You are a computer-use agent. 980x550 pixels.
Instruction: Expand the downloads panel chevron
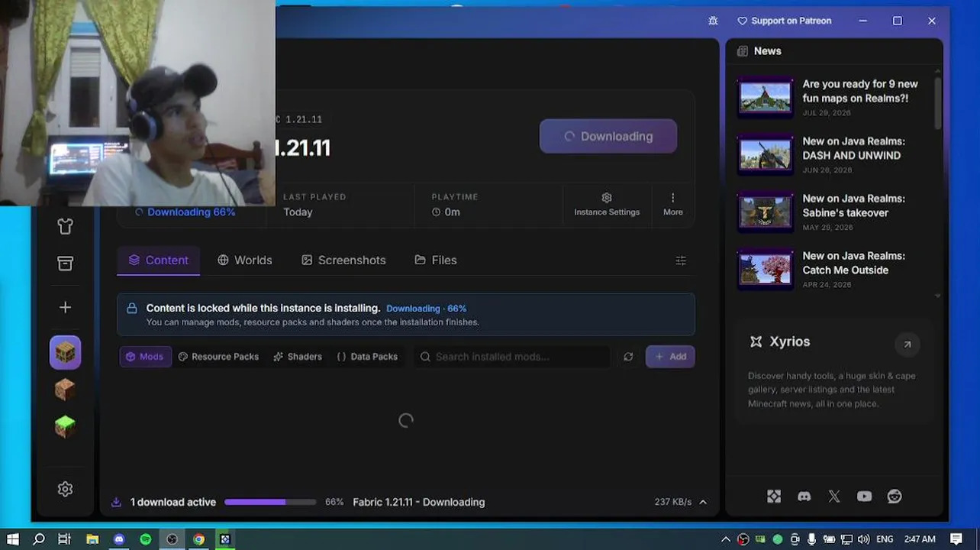click(703, 502)
